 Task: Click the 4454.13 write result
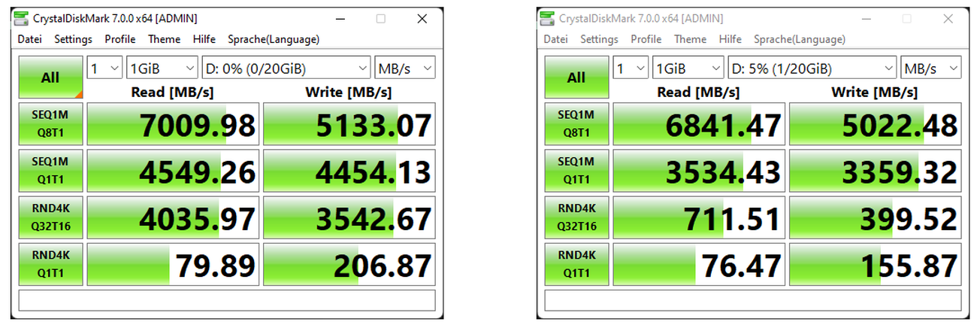point(349,171)
